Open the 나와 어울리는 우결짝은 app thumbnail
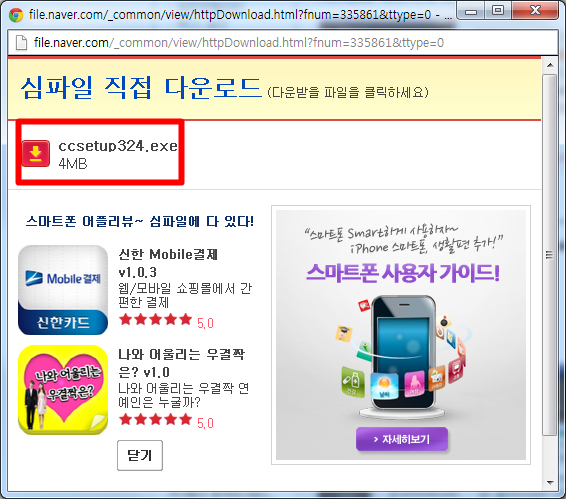Screen dimensions: 566x499 click(x=63, y=390)
